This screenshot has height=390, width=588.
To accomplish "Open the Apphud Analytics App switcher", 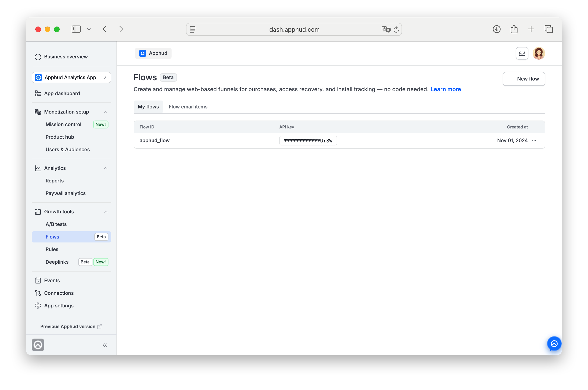I will pos(71,77).
